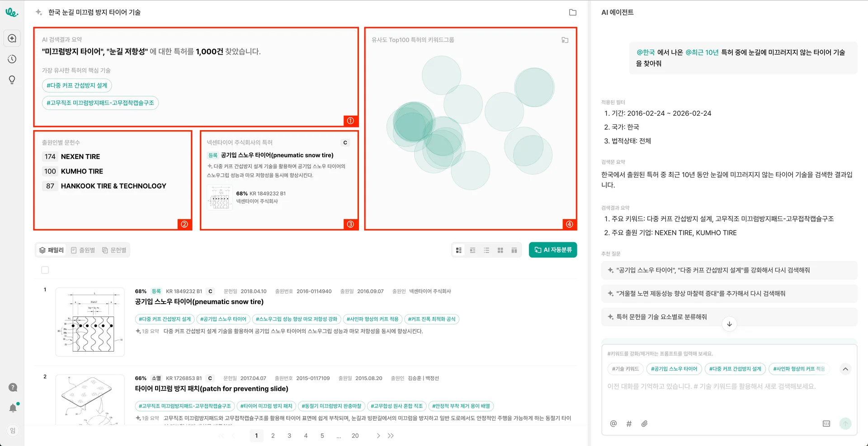
Task: Switch to the 문헌별 tab
Action: pos(114,250)
